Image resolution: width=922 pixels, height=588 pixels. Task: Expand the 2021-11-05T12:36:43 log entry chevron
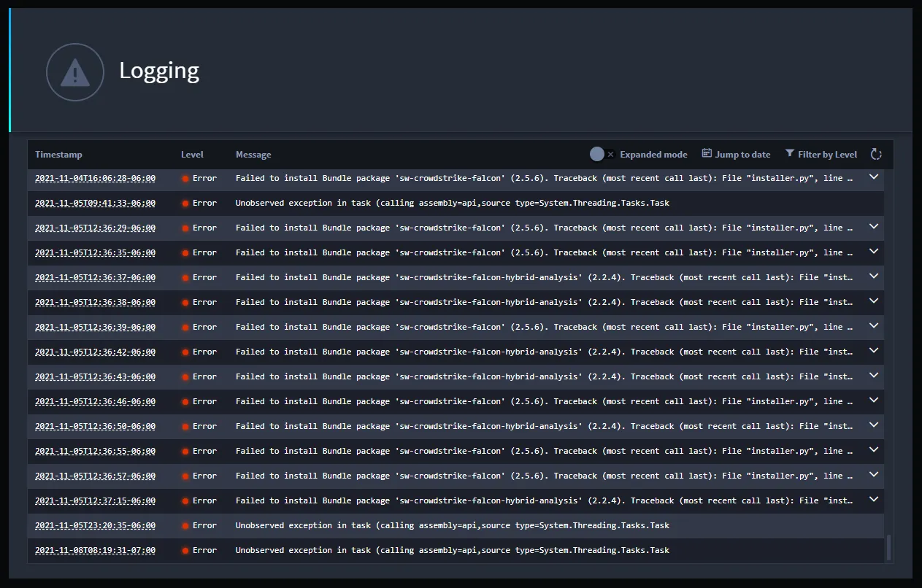tap(873, 376)
